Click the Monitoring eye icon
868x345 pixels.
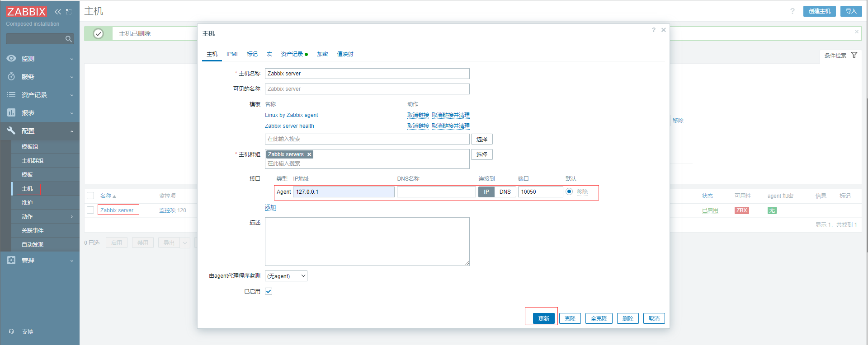pyautogui.click(x=11, y=58)
